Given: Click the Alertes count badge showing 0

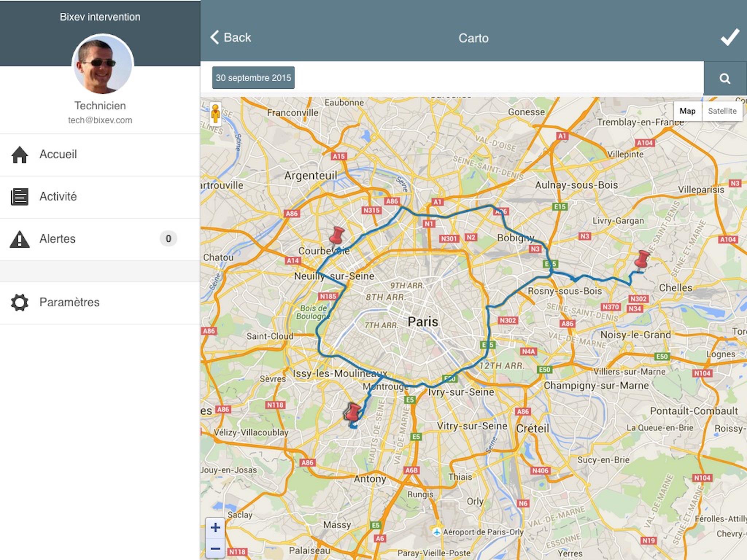Looking at the screenshot, I should [168, 239].
